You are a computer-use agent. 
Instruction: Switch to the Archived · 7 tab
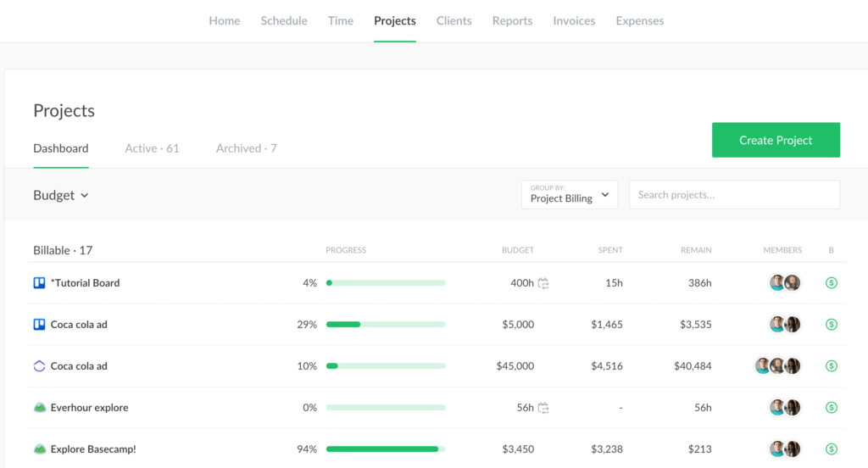pyautogui.click(x=247, y=148)
